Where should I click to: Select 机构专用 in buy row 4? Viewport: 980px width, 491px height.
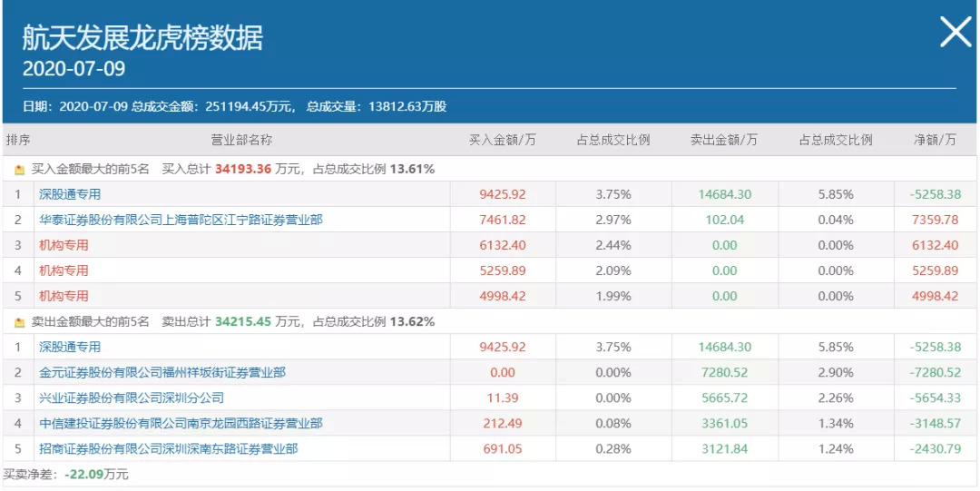pos(64,270)
